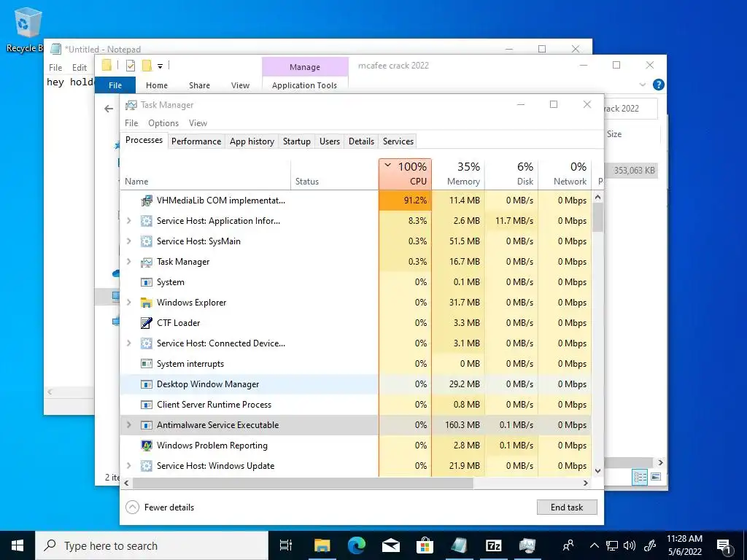This screenshot has width=747, height=560.
Task: Expand Service Host: Windows Update group
Action: point(128,466)
